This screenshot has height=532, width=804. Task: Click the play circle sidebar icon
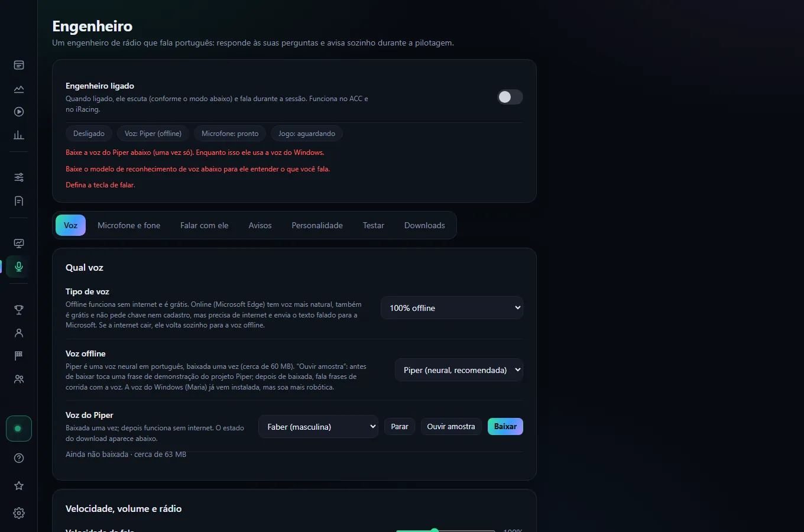coord(19,112)
